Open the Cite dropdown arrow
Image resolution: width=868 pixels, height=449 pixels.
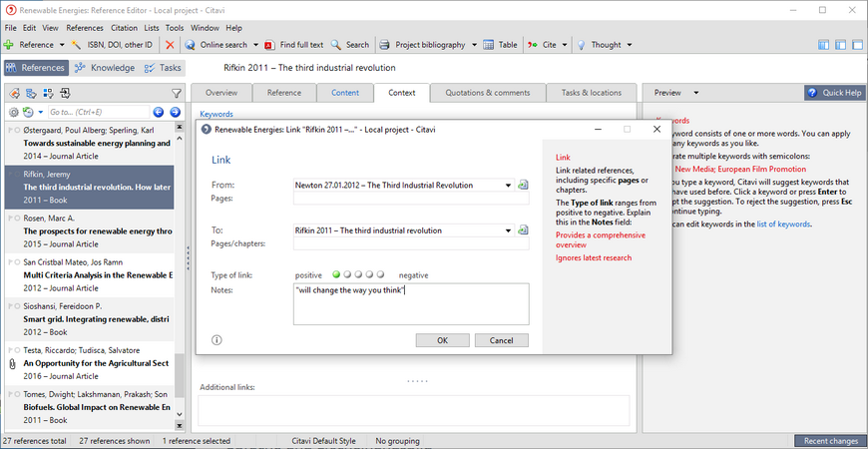pos(564,45)
